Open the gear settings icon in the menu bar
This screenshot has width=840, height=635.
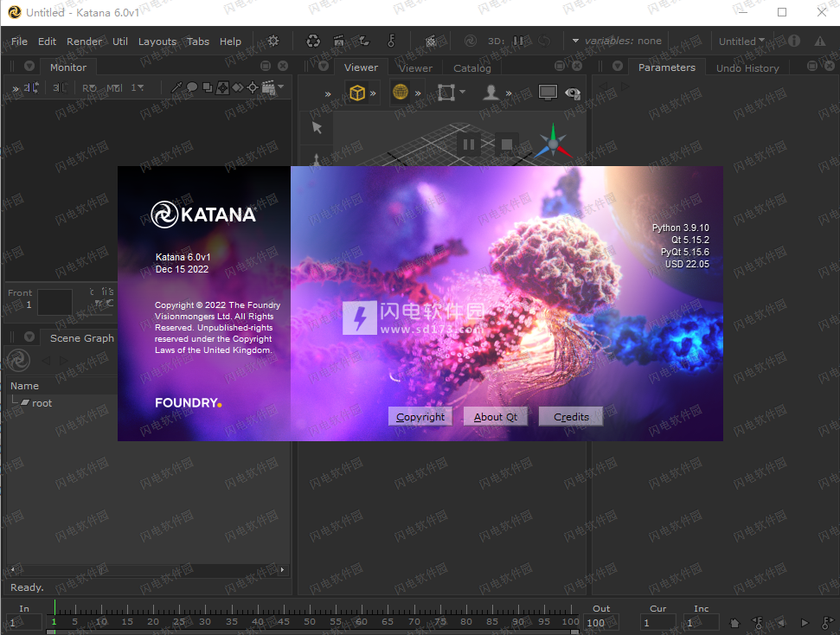273,41
